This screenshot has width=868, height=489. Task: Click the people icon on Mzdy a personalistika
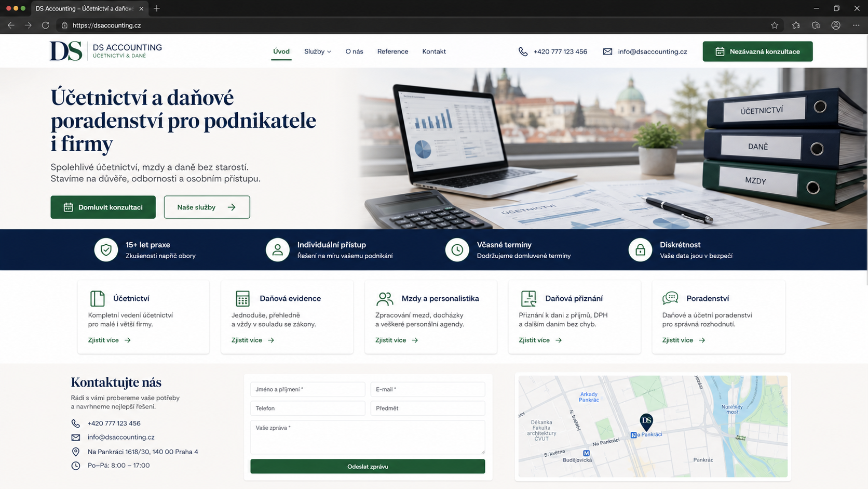pyautogui.click(x=385, y=298)
